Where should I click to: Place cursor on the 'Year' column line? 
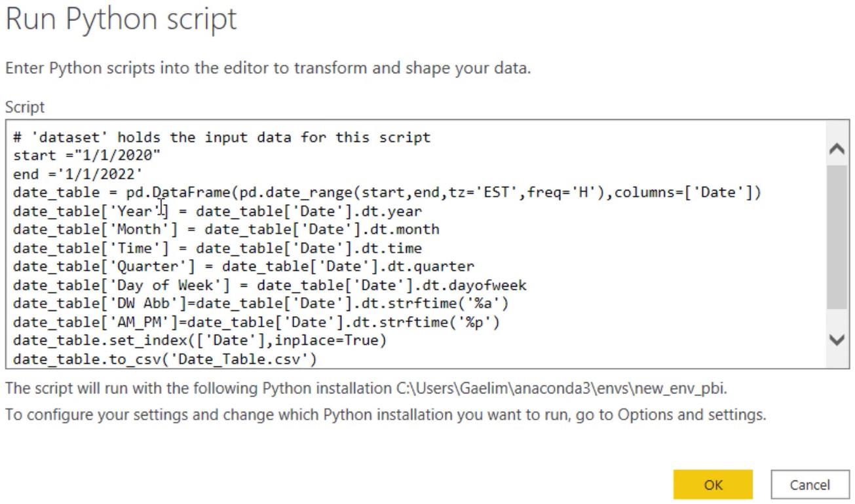click(x=217, y=211)
